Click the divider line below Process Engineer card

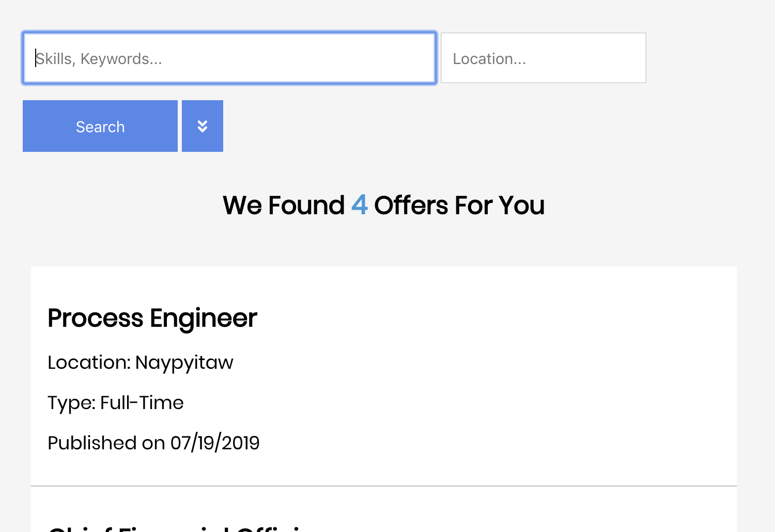click(383, 486)
